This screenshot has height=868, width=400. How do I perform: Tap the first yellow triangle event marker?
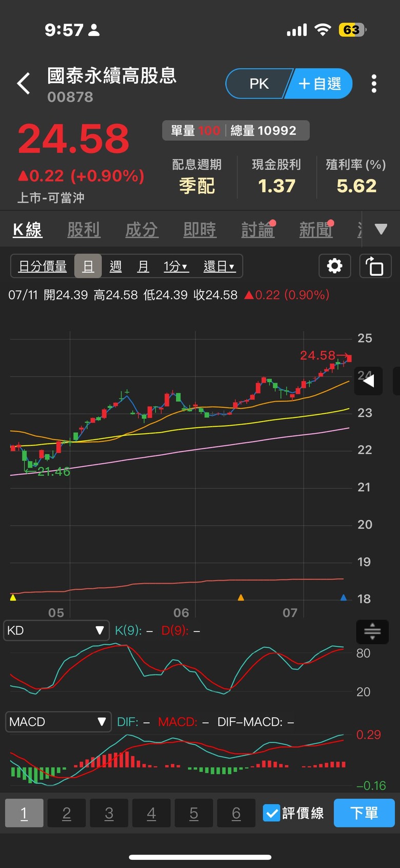13,597
